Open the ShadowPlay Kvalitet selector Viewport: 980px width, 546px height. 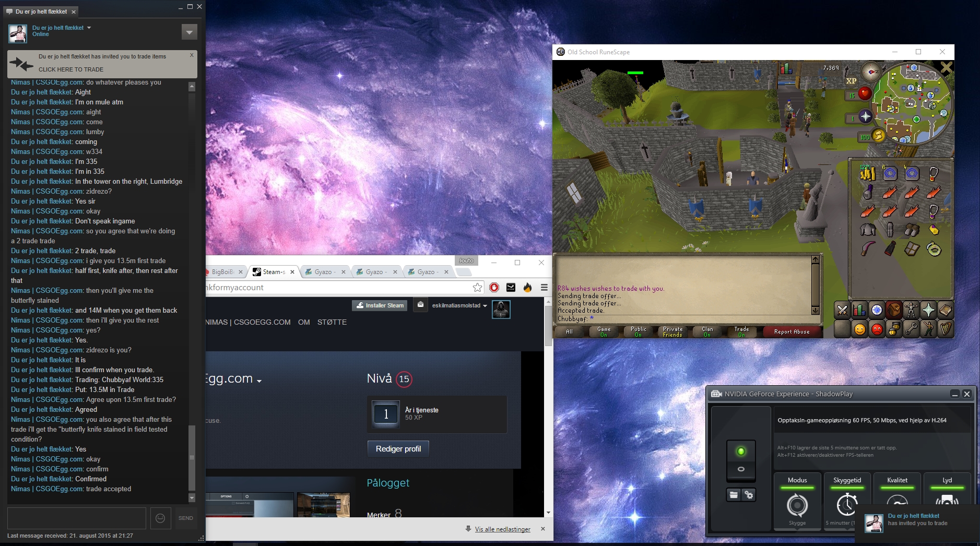[x=897, y=490]
